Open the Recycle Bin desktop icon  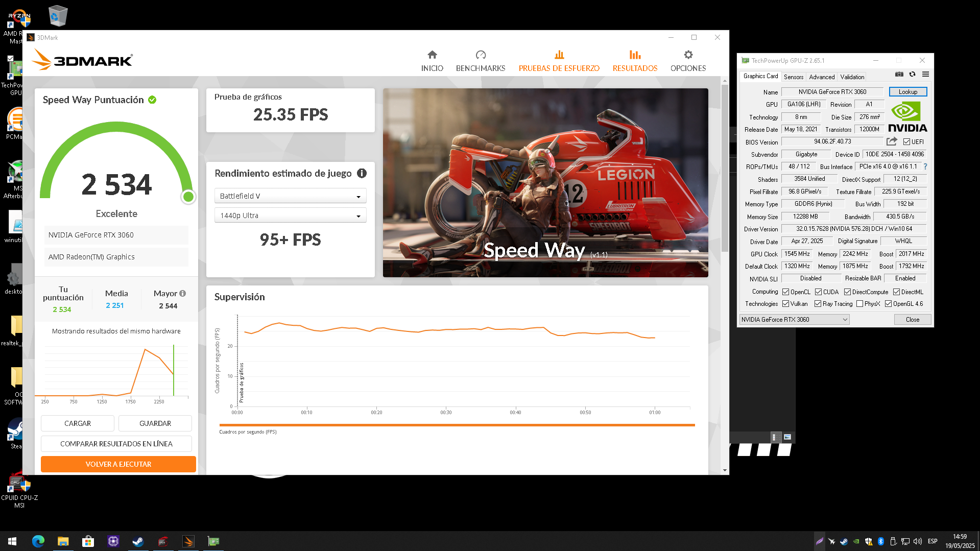click(58, 16)
